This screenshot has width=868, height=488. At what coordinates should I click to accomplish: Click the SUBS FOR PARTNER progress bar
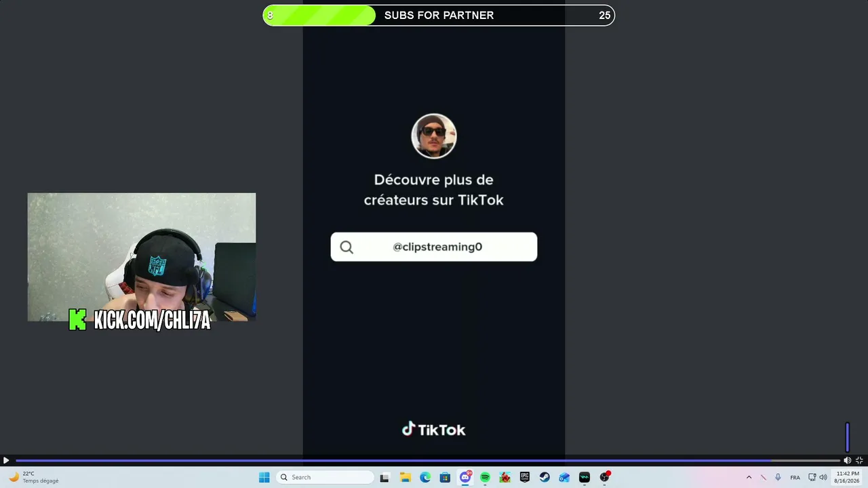439,15
